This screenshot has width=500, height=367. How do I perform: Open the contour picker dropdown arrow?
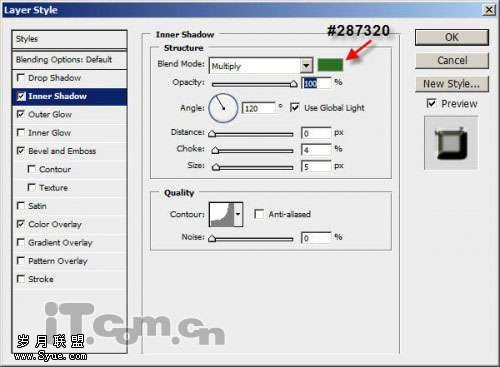pos(238,214)
